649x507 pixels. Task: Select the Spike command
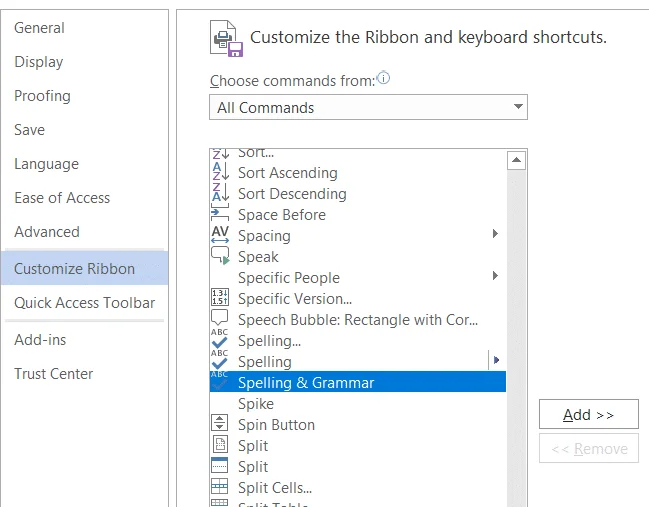pyautogui.click(x=358, y=404)
